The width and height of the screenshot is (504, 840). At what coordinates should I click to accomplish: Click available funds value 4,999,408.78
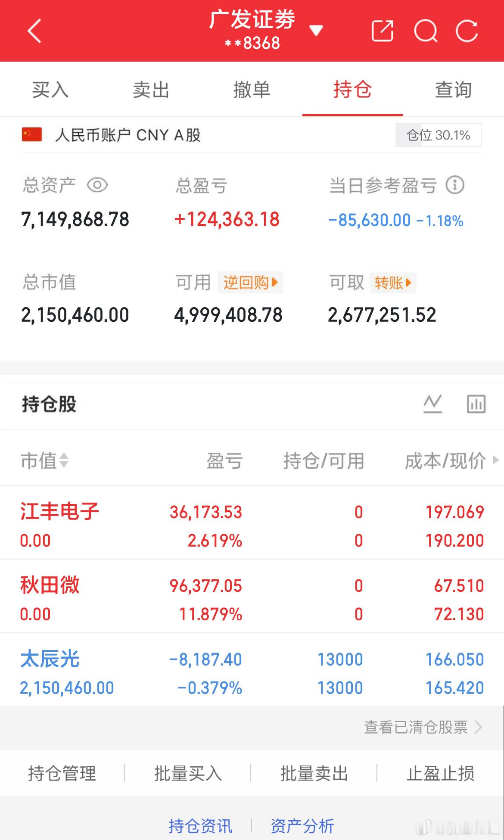228,315
